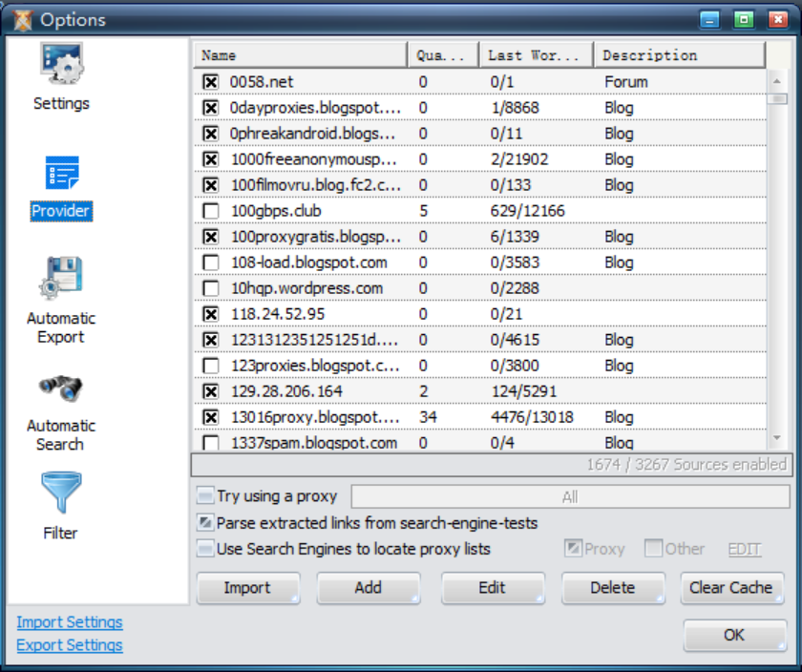Disable the 118.24.52.95 provider checkbox
Screen dimensions: 802x672
(x=211, y=314)
